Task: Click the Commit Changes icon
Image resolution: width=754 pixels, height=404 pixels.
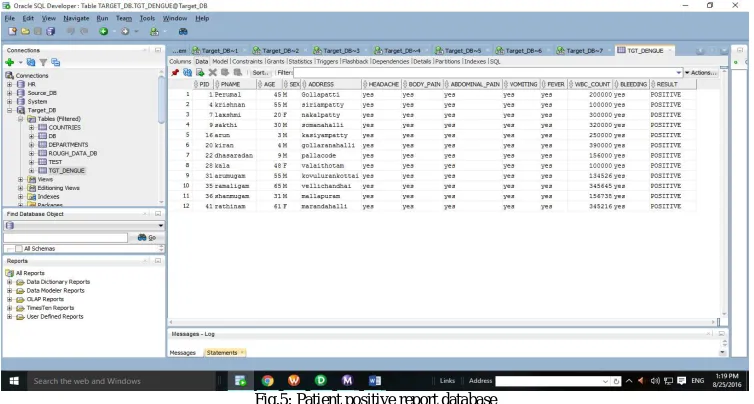Action: pos(225,73)
